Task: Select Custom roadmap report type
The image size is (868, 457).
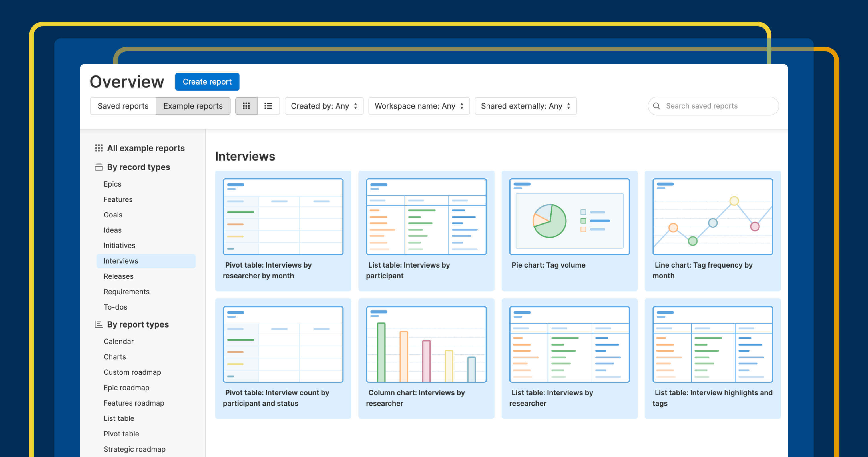Action: 132,372
